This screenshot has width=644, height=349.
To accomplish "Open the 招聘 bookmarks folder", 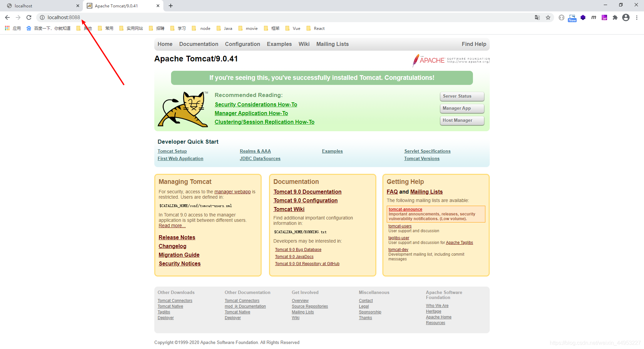I will (157, 29).
